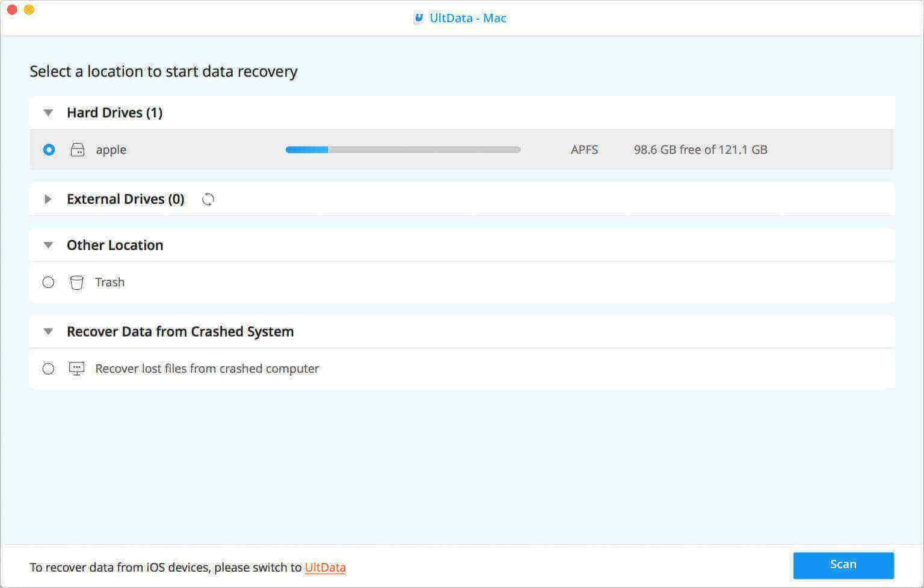The image size is (924, 588).
Task: Click the APFS file system label
Action: click(584, 150)
